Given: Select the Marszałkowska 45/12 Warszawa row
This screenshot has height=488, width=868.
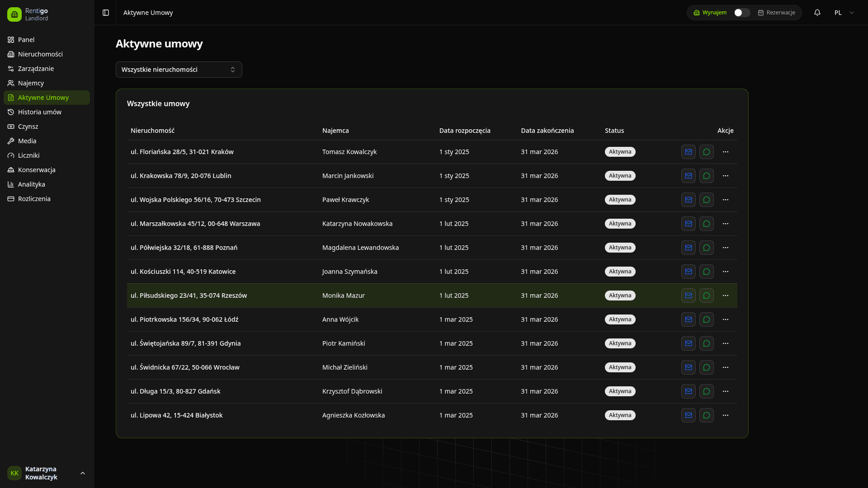Looking at the screenshot, I should point(195,224).
